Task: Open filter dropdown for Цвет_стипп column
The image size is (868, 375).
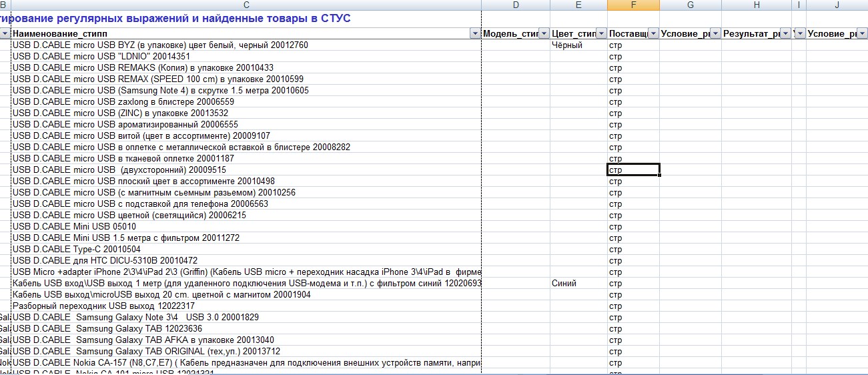Action: point(601,33)
